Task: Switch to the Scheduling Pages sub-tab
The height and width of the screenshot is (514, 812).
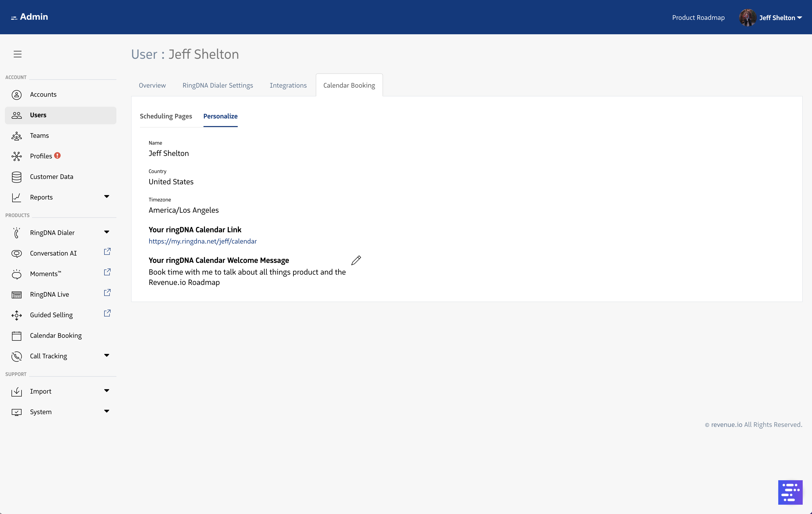Action: tap(166, 116)
